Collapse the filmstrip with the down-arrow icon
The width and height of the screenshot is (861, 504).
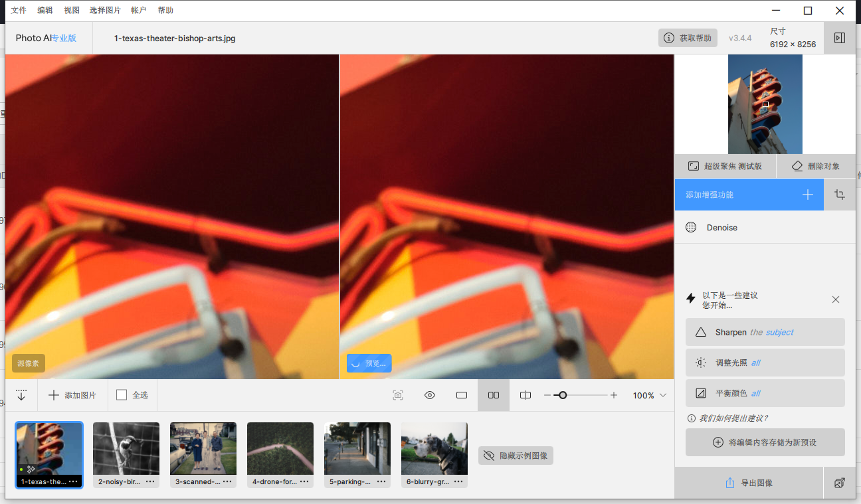coord(21,395)
